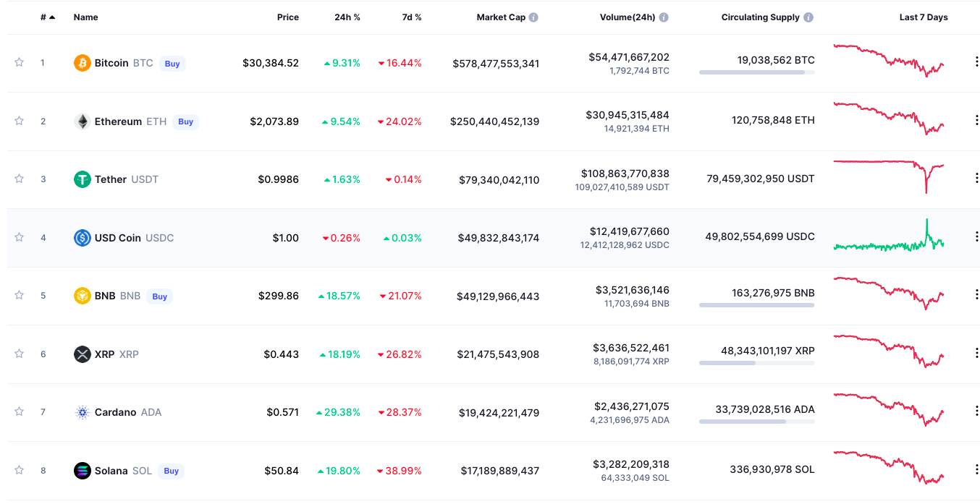The height and width of the screenshot is (504, 980).
Task: Click the Buy button next to BNB
Action: click(160, 296)
